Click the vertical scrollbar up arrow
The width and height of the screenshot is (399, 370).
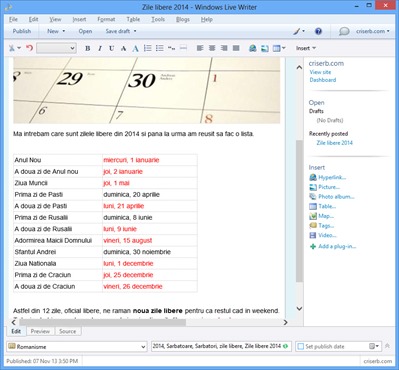299,67
